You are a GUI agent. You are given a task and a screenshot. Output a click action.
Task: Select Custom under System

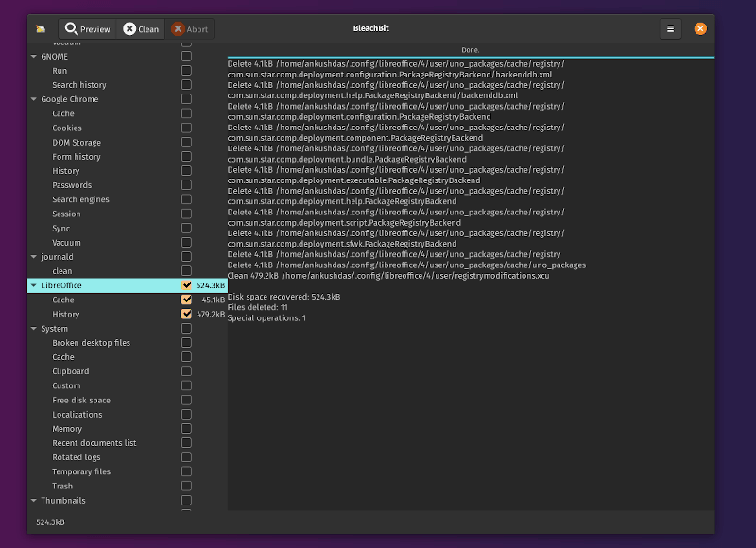coord(66,385)
